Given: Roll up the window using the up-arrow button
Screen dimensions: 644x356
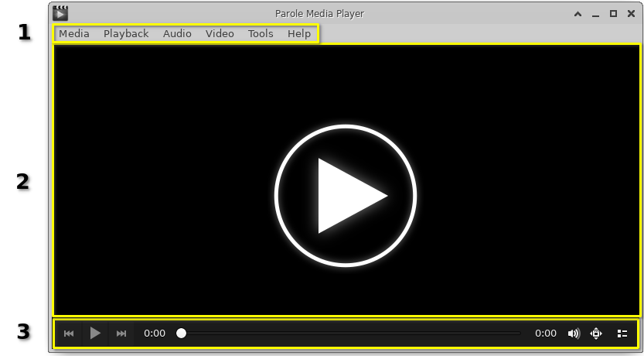Looking at the screenshot, I should point(578,14).
